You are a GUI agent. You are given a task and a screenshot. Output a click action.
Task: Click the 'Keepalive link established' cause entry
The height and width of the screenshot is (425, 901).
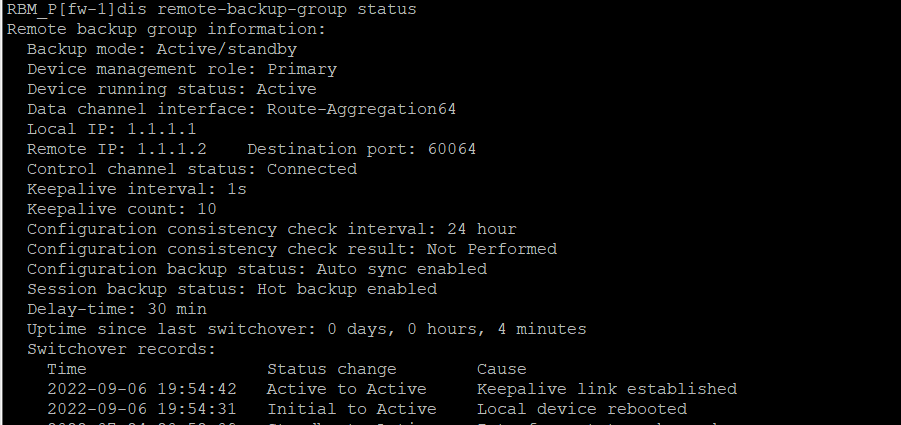point(606,389)
